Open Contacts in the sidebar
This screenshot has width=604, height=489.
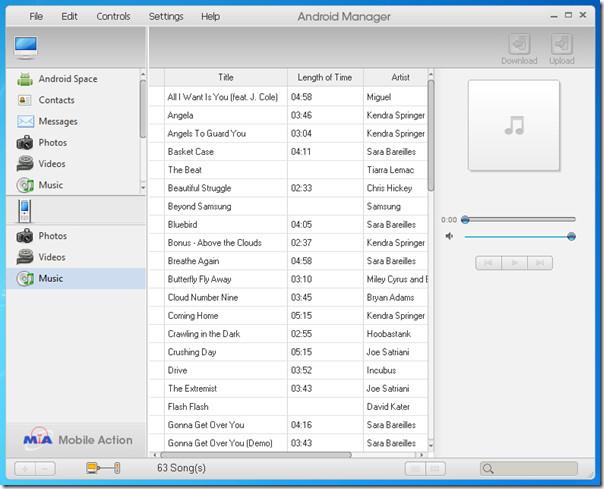[x=45, y=100]
